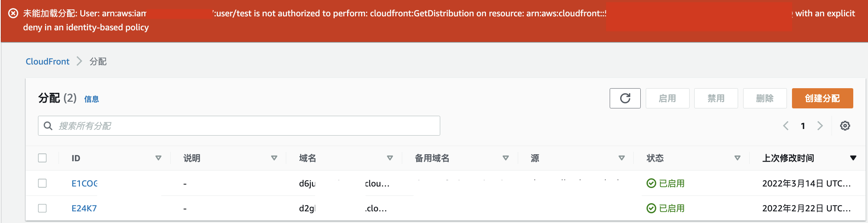This screenshot has height=223, width=868.
Task: Click the search magnifier icon
Action: [x=48, y=126]
